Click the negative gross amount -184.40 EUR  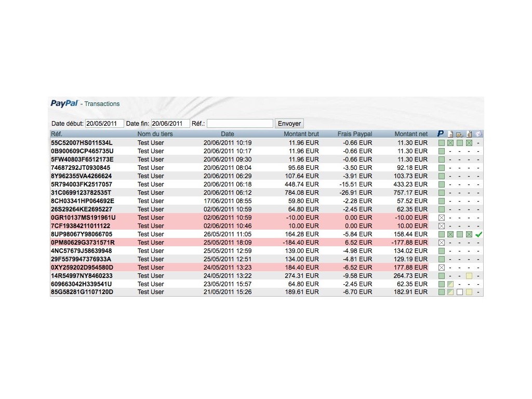point(301,243)
